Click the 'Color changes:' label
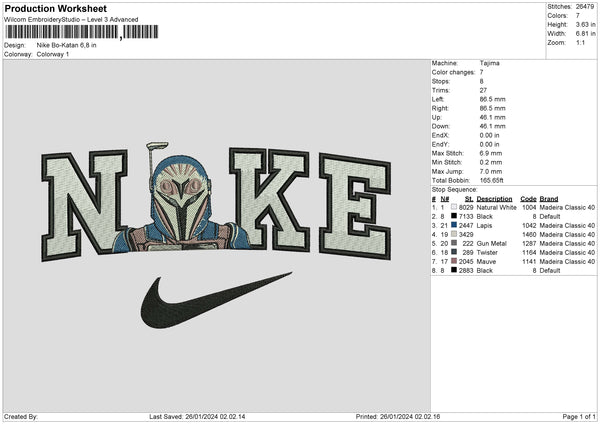Screen dimensions: 600x424 (453, 72)
